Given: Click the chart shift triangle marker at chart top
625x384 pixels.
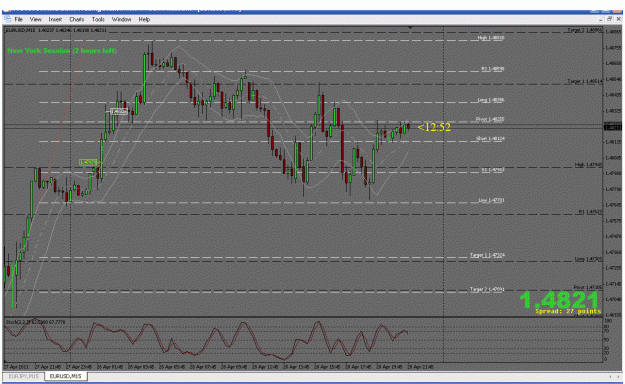Looking at the screenshot, I should click(410, 28).
